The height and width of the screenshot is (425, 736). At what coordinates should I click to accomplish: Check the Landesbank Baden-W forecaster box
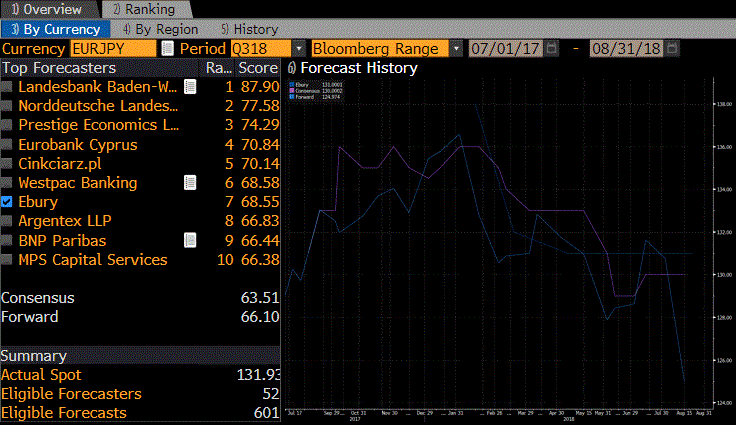coord(7,87)
